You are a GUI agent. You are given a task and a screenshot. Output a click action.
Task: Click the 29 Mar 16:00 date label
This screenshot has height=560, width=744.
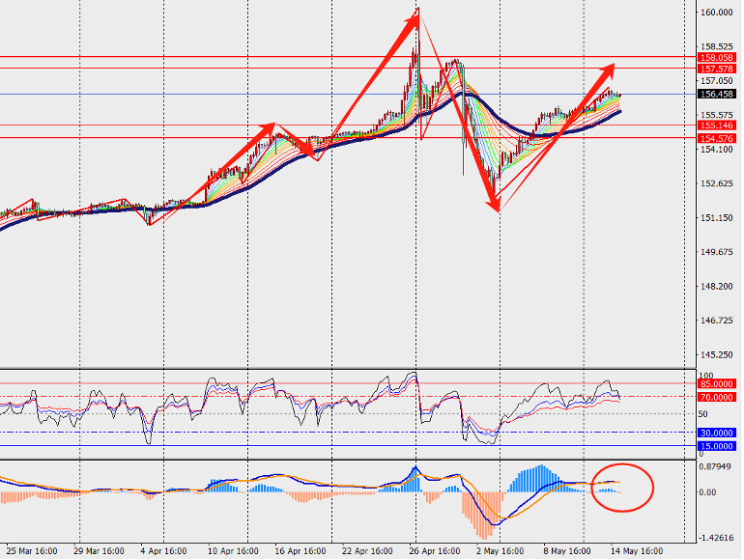point(99,551)
